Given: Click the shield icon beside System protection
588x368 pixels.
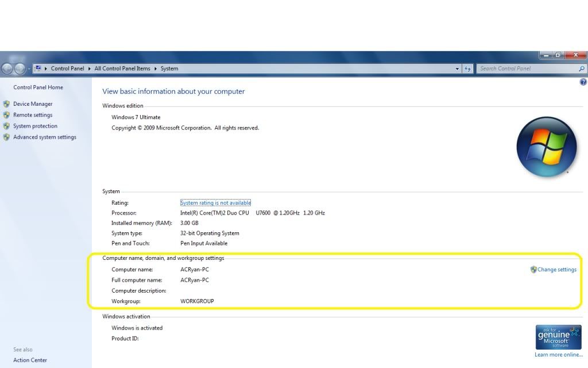Looking at the screenshot, I should click(6, 126).
